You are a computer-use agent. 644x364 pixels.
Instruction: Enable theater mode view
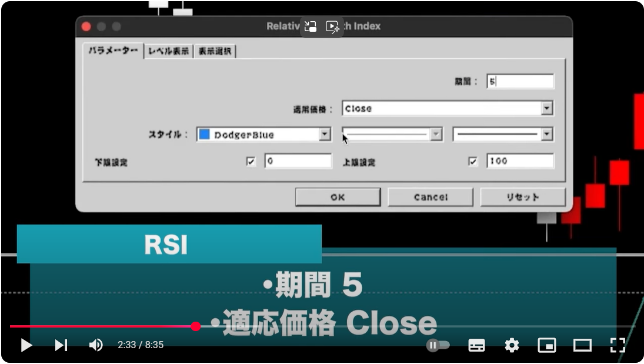pos(582,345)
